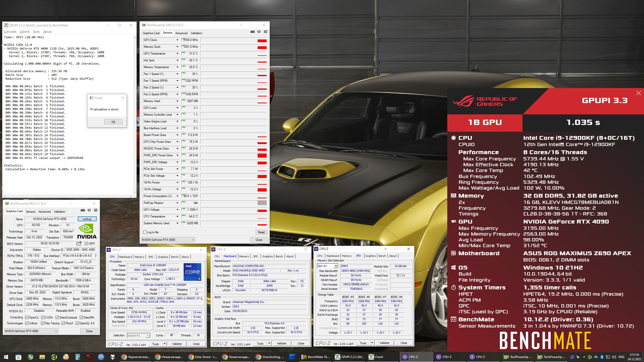Click the OneDrive cloud tray icon
This screenshot has width=644, height=362.
point(596,357)
